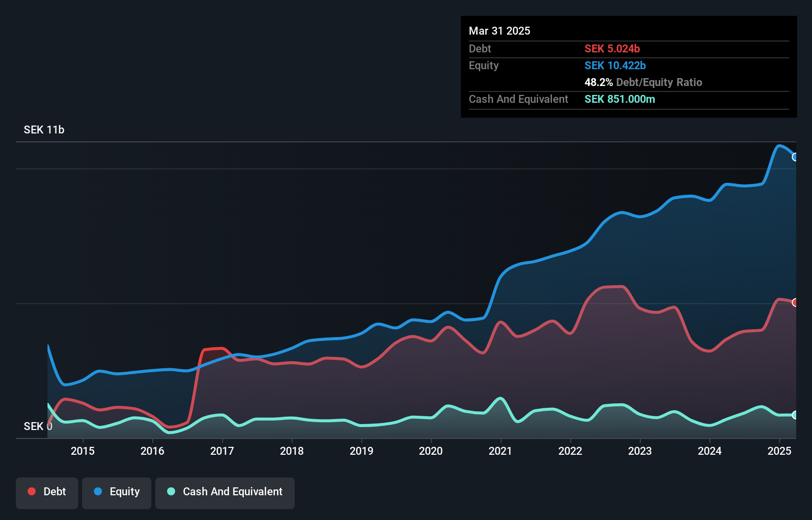Click the blue Equity endpoint marker on the chart
The width and height of the screenshot is (812, 520).
tap(795, 157)
